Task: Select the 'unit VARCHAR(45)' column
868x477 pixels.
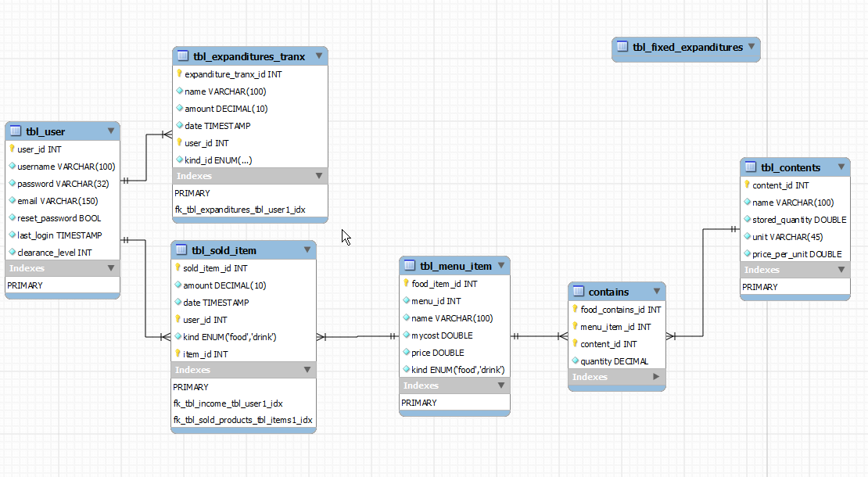Action: (795, 236)
